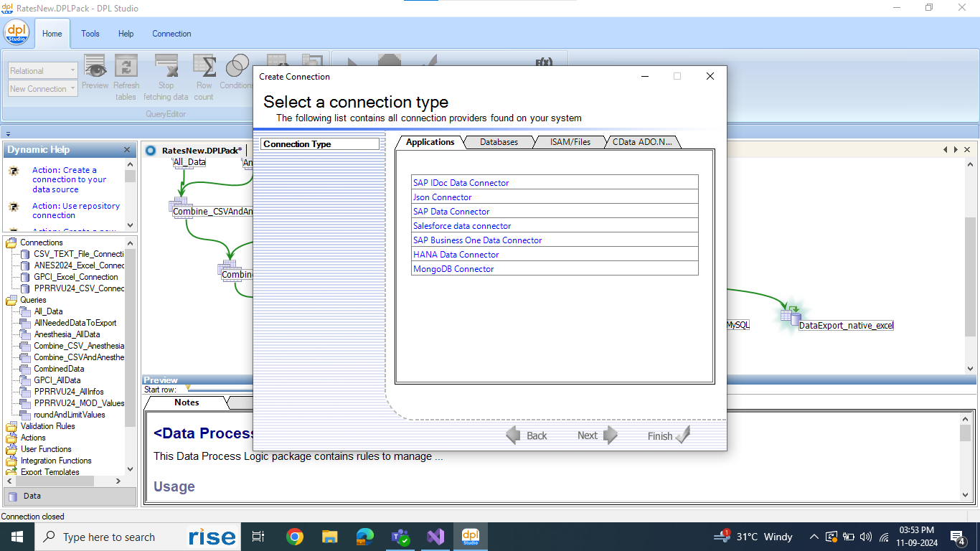Image resolution: width=980 pixels, height=551 pixels.
Task: Expand the ribbon quick access chevron
Action: click(x=7, y=133)
